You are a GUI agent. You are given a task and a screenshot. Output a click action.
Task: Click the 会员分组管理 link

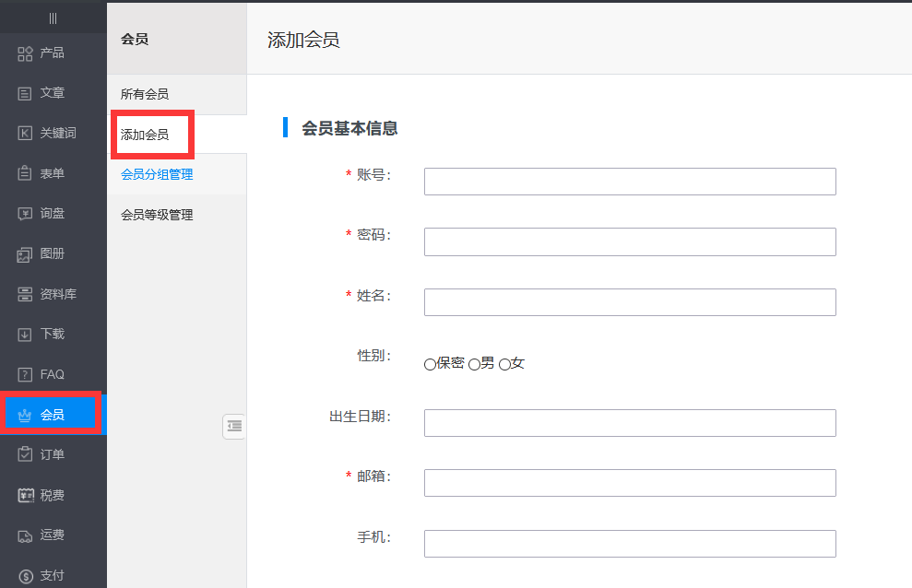pos(157,174)
